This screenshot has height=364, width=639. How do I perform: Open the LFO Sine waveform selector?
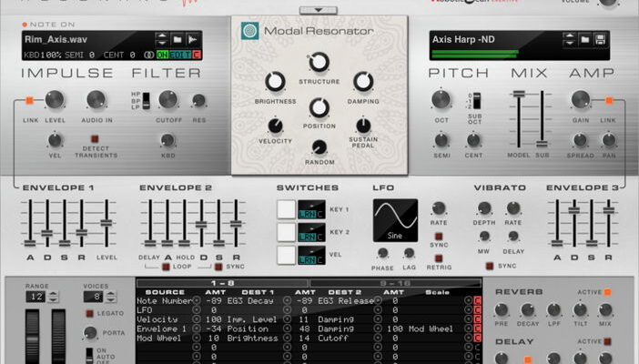click(395, 221)
